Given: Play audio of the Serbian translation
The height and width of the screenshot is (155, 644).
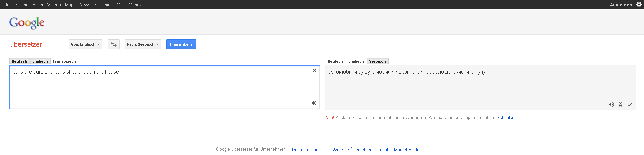Looking at the screenshot, I should [x=611, y=104].
